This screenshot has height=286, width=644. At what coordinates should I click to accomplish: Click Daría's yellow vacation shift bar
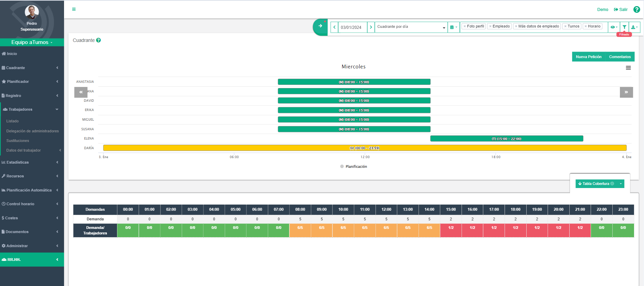(365, 148)
